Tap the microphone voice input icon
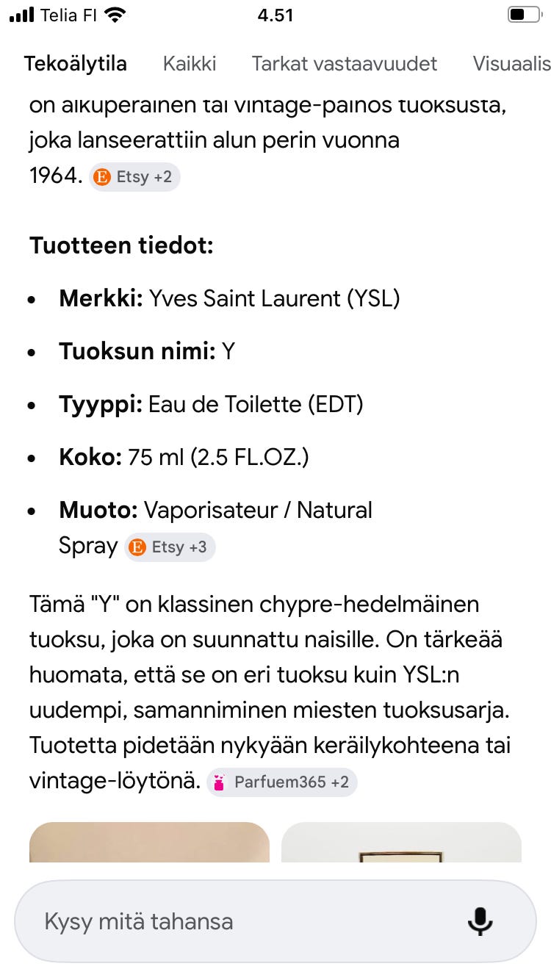The width and height of the screenshot is (551, 980). click(x=480, y=920)
